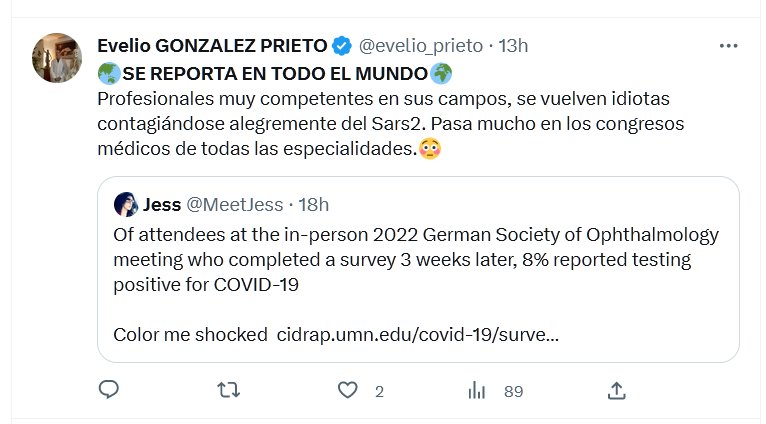Click the flushed face emoji in tweet
This screenshot has width=766, height=424.
pyautogui.click(x=429, y=151)
